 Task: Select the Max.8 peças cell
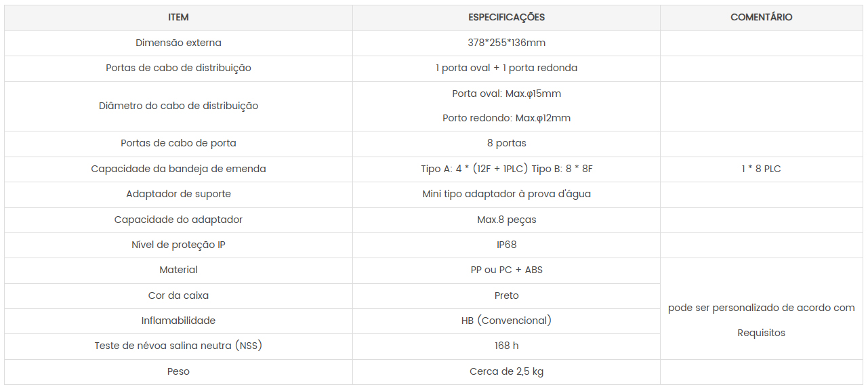coord(506,220)
